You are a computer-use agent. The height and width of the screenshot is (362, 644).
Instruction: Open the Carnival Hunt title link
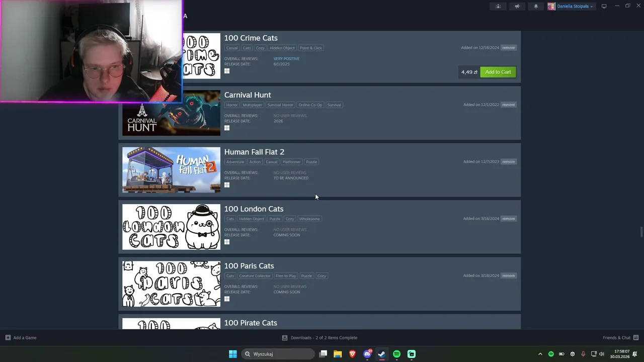pyautogui.click(x=248, y=95)
